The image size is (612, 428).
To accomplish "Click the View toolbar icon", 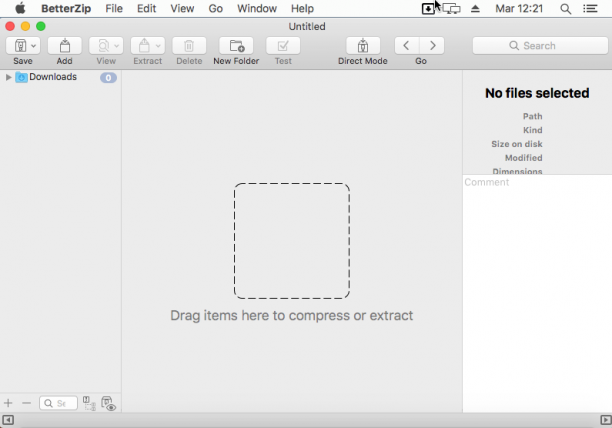I will tap(103, 46).
